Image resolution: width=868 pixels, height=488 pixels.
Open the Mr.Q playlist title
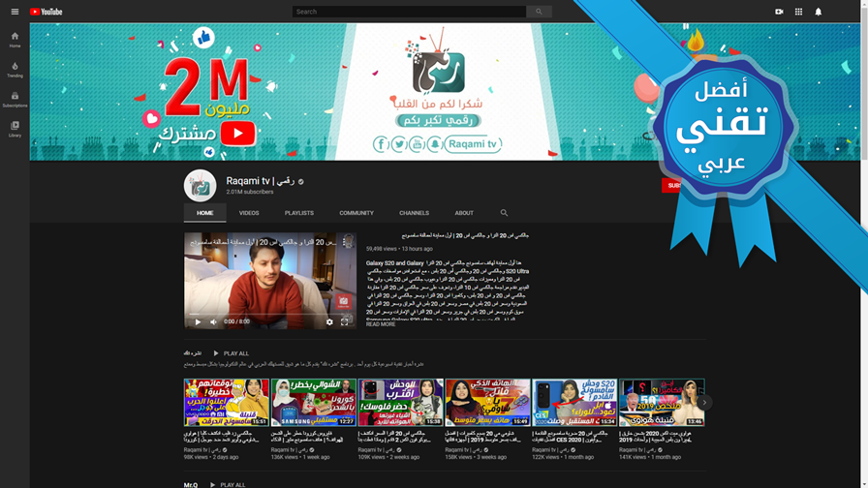click(191, 485)
